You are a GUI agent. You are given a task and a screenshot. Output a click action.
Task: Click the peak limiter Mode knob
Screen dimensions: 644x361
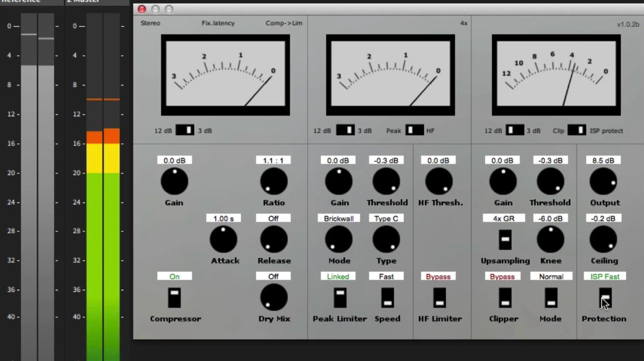pyautogui.click(x=339, y=239)
